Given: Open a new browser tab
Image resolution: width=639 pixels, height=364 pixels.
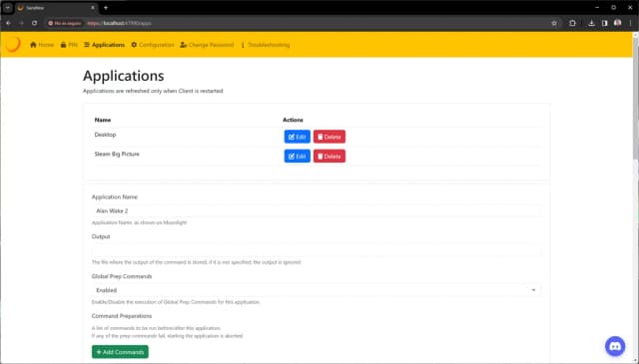Looking at the screenshot, I should point(106,7).
